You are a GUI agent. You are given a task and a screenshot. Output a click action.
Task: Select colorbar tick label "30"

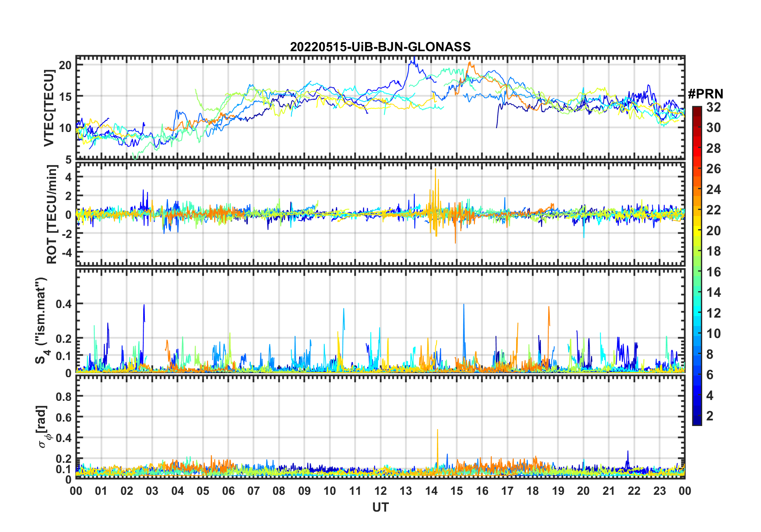pyautogui.click(x=713, y=128)
